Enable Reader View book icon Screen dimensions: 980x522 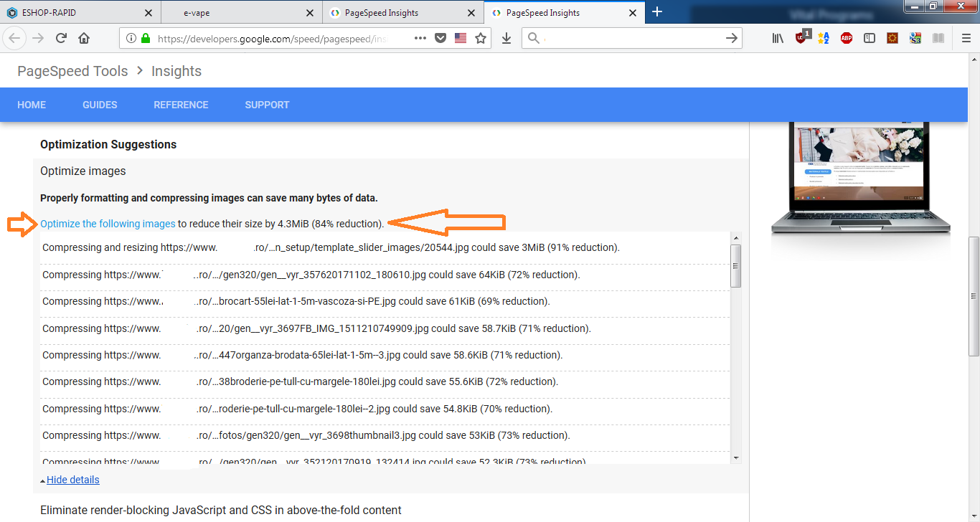[x=938, y=38]
